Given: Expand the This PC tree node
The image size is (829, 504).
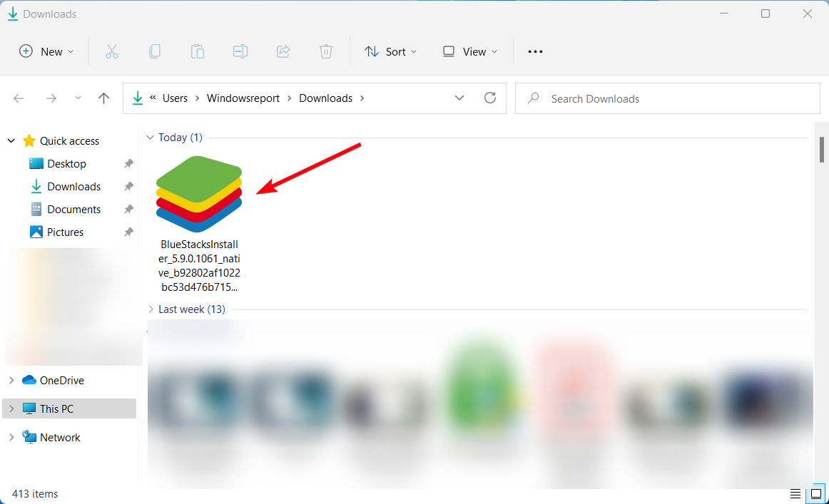Looking at the screenshot, I should click(11, 409).
